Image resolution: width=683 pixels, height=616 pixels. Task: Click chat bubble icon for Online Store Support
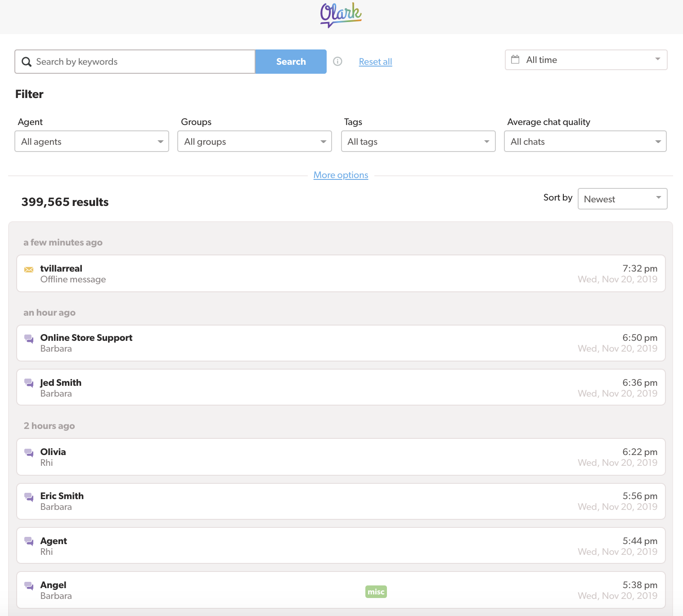[29, 339]
